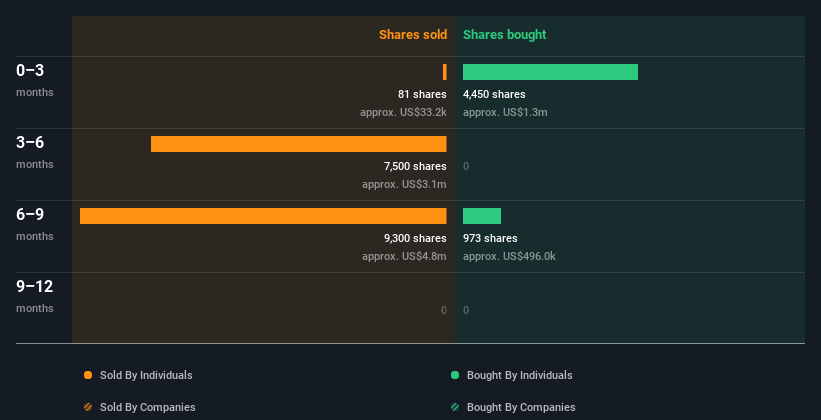Toggle the Sold By Companies legend label

pos(148,407)
